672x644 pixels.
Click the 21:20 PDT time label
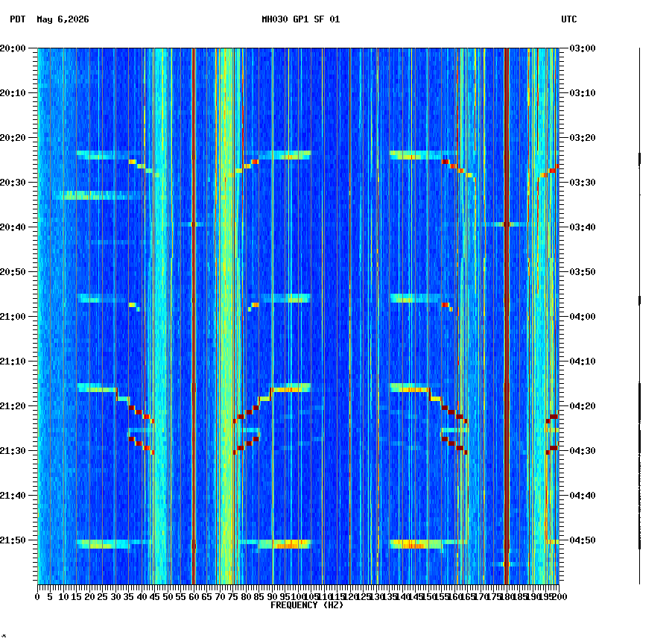pyautogui.click(x=13, y=405)
